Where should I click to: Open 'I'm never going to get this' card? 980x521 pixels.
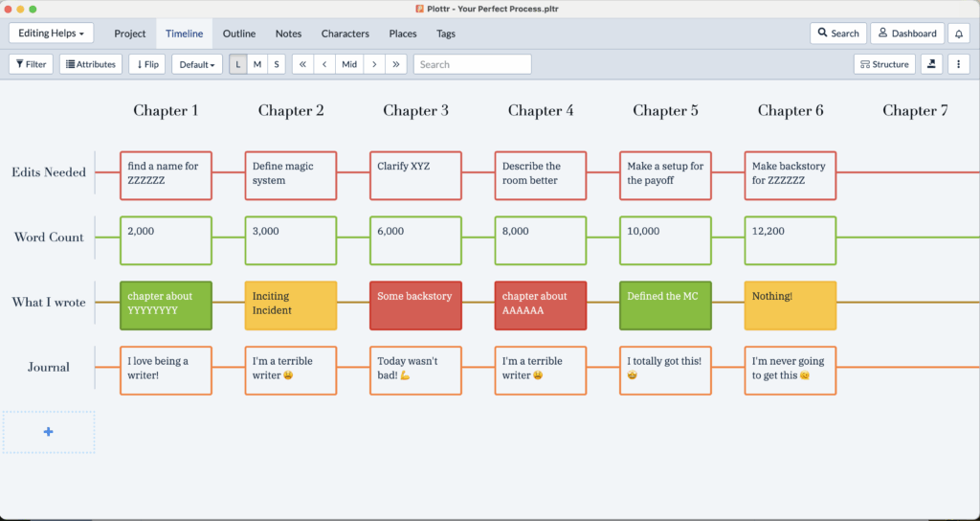(x=791, y=371)
